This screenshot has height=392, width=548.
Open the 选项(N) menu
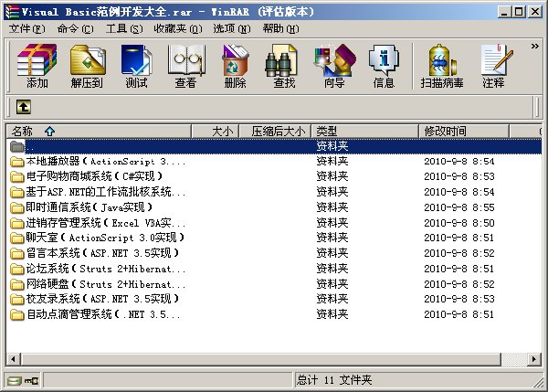pyautogui.click(x=232, y=28)
